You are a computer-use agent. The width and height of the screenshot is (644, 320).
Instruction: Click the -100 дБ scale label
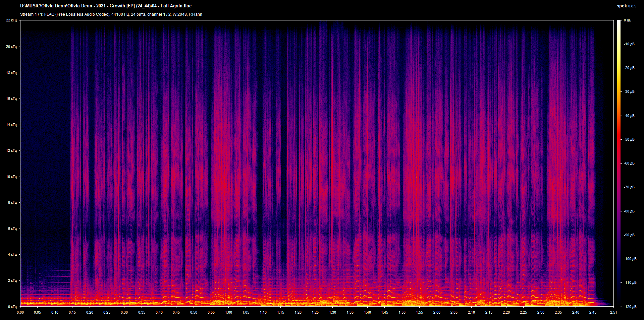point(630,259)
